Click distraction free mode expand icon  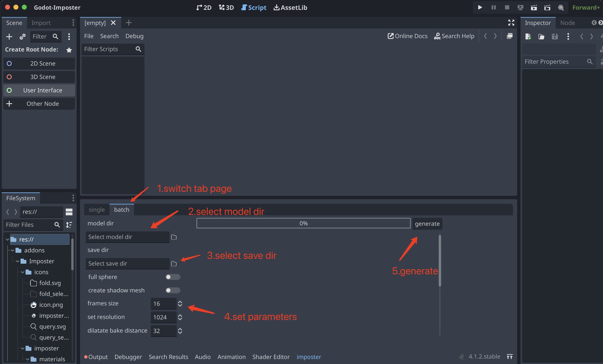point(511,23)
